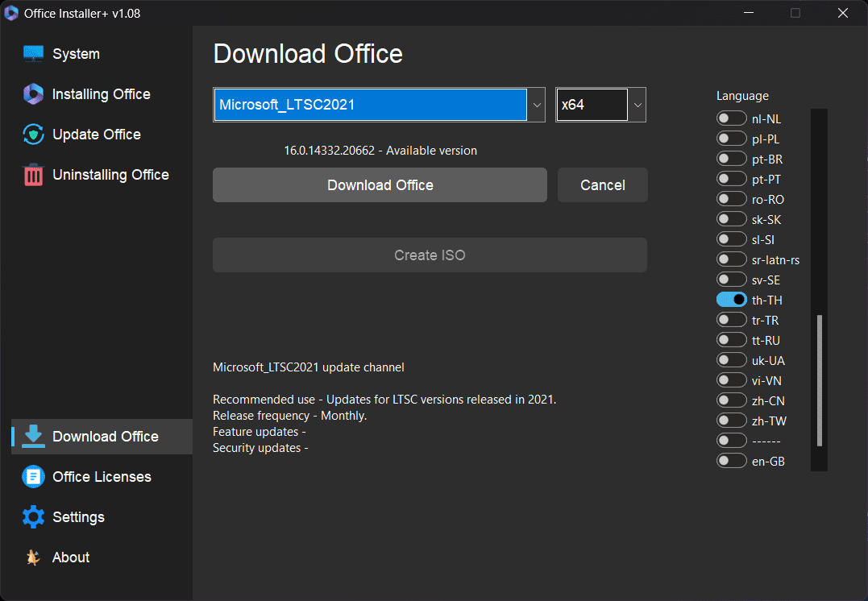Toggle the tr-TR language
This screenshot has height=601, width=868.
click(x=731, y=320)
